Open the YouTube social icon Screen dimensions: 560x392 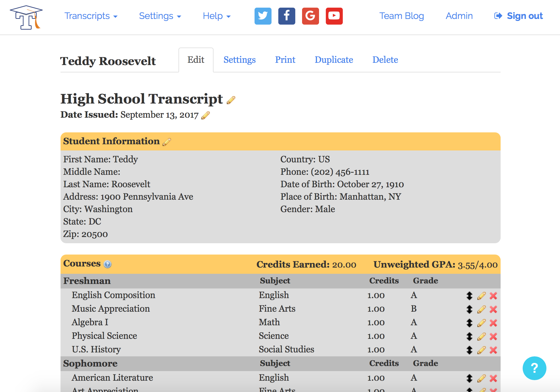334,16
